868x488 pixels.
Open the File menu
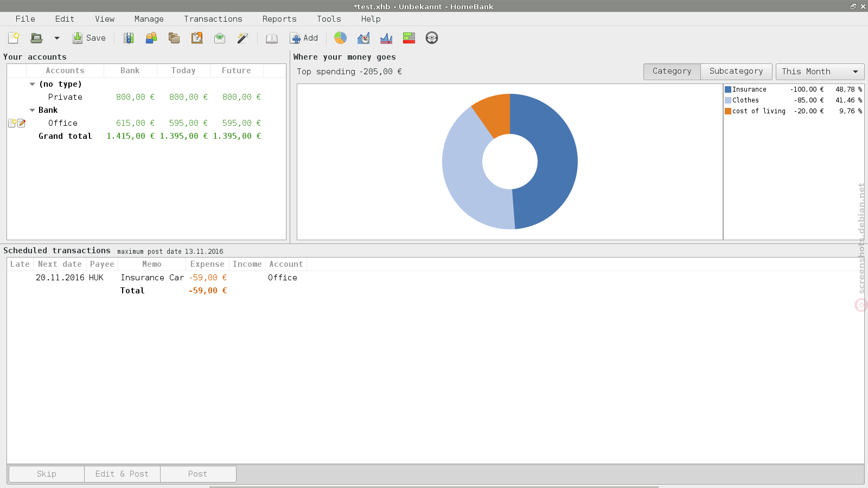(x=25, y=19)
